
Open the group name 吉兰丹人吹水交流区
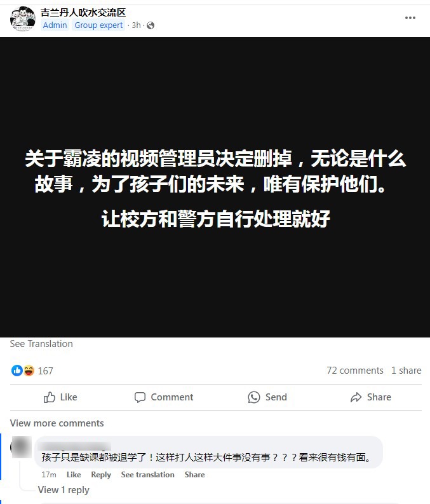pyautogui.click(x=83, y=13)
